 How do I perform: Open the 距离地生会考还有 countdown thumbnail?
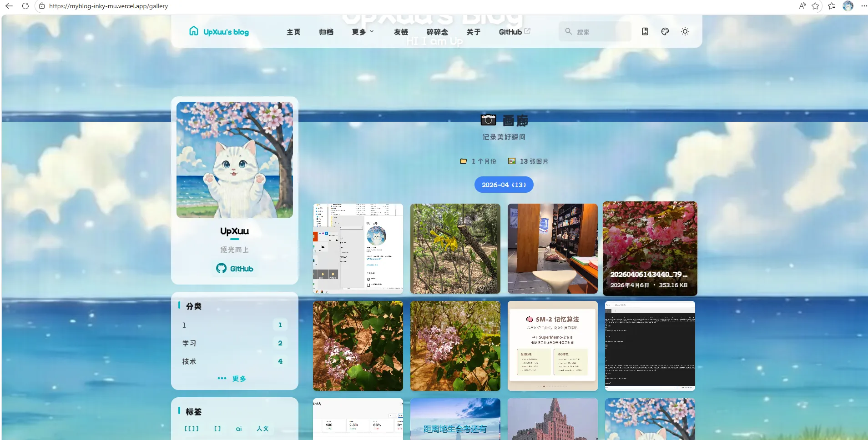[x=455, y=419]
